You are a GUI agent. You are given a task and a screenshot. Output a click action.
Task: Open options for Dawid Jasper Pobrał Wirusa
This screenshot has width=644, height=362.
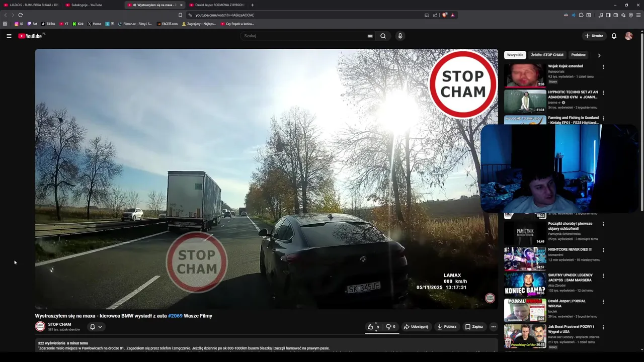pyautogui.click(x=603, y=302)
